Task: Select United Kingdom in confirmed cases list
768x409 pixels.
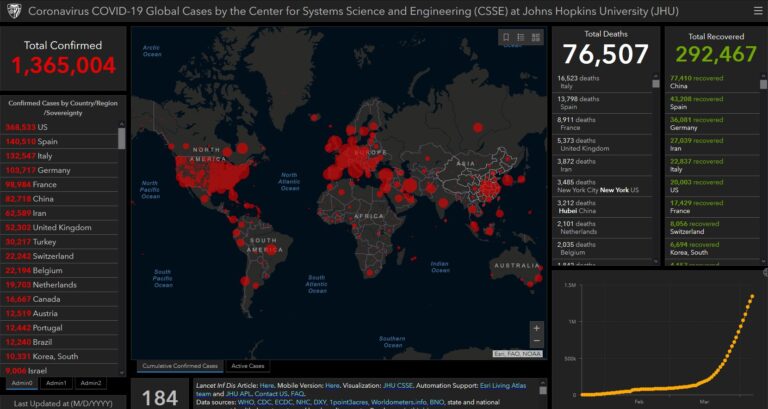Action: (60, 228)
